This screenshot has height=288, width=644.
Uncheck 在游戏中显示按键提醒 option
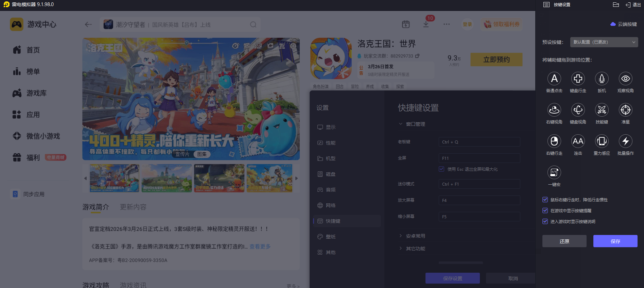(x=545, y=211)
